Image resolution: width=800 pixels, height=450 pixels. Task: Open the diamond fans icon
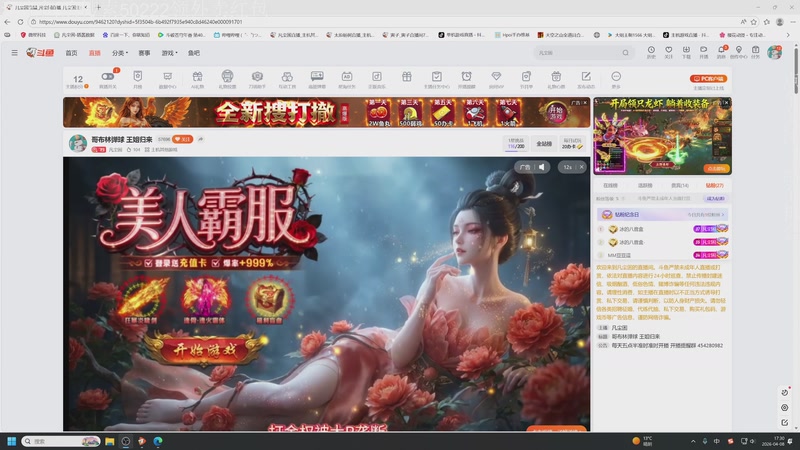coord(496,77)
